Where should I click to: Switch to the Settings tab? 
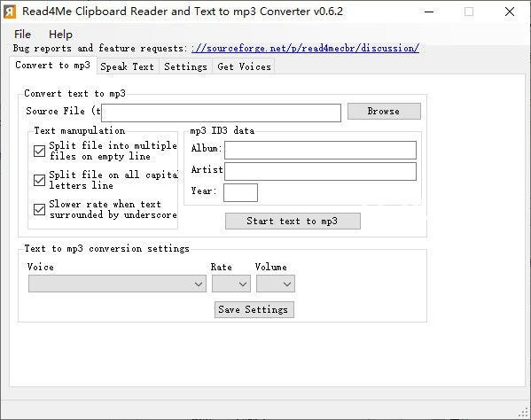185,66
